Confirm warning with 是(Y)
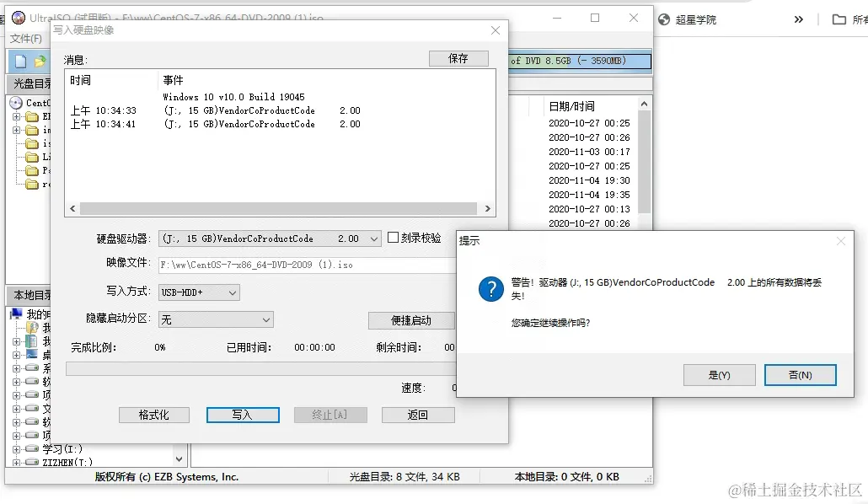 point(719,375)
